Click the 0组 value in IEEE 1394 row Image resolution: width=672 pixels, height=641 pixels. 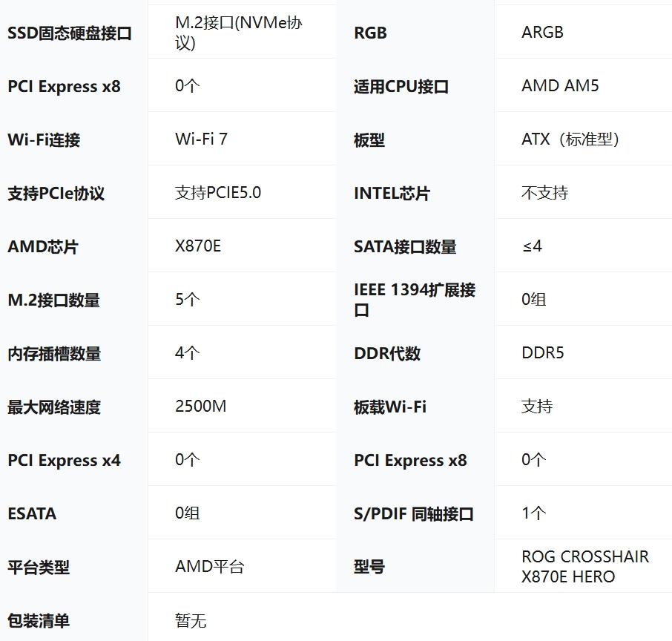click(x=533, y=299)
